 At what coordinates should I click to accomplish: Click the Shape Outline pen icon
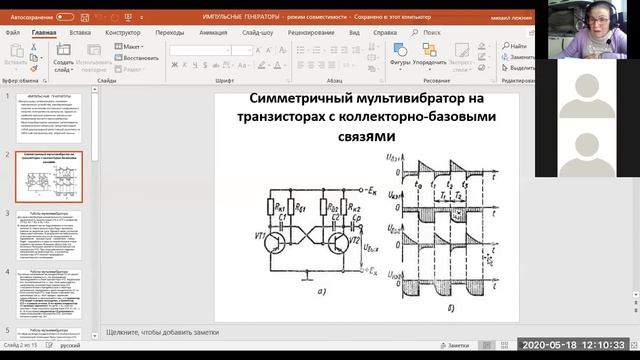(x=482, y=57)
